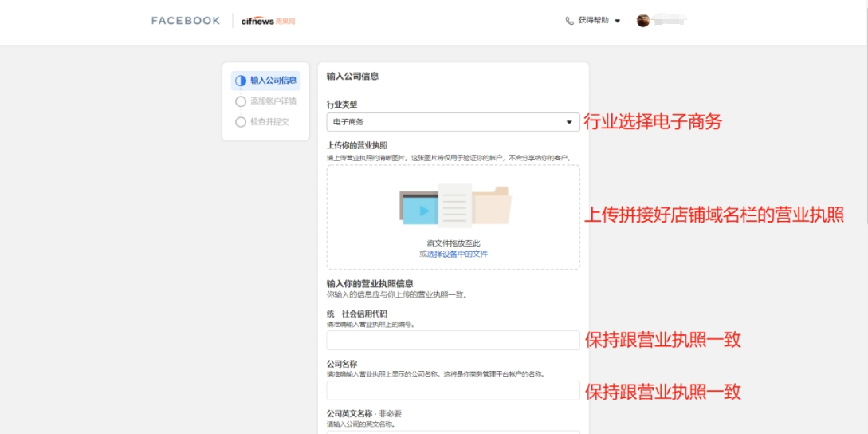868x434 pixels.
Task: Go to the 输入公司信息 step
Action: [x=273, y=81]
